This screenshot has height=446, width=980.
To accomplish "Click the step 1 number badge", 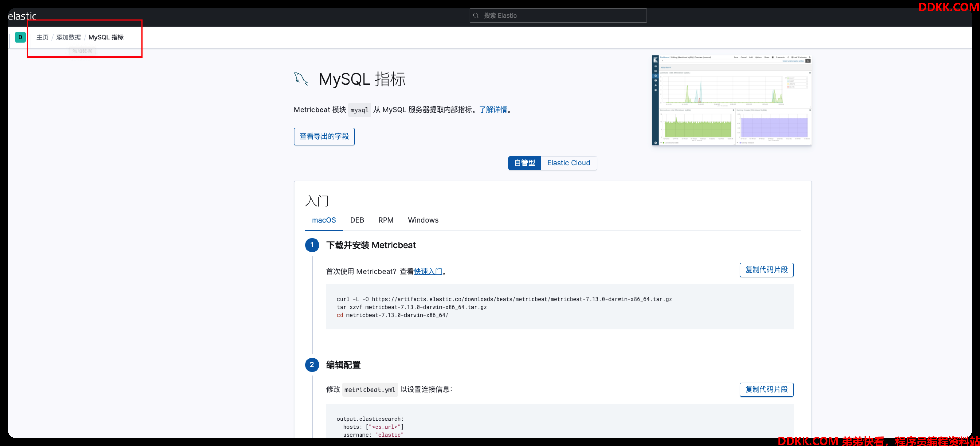I will point(312,245).
